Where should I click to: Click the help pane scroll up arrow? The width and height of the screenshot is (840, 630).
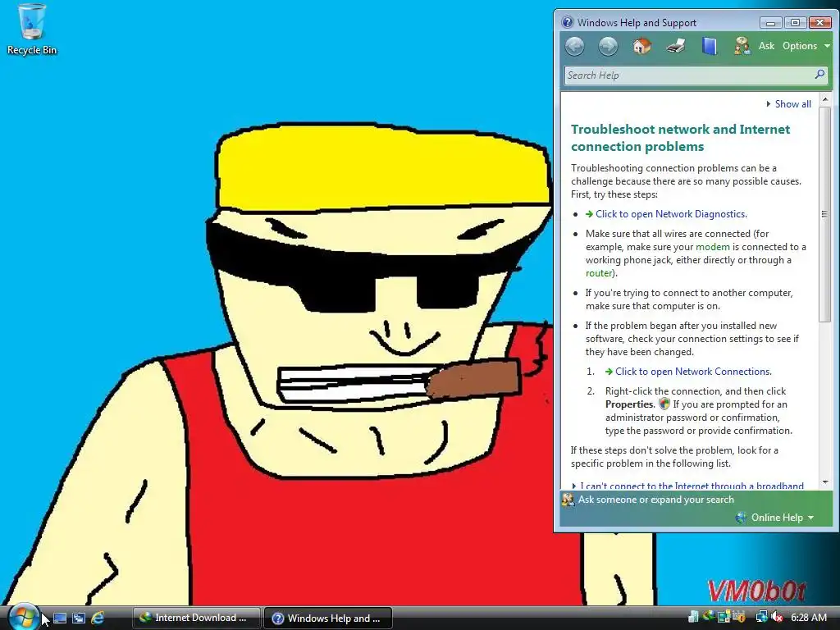(825, 99)
